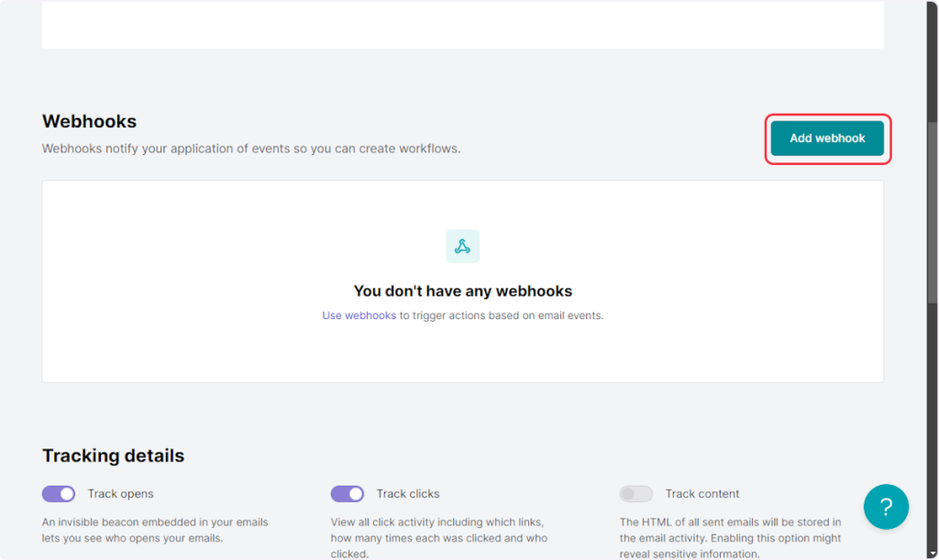Screen dimensions: 939x560
Task: Click the blank white card at top
Action: [462, 25]
